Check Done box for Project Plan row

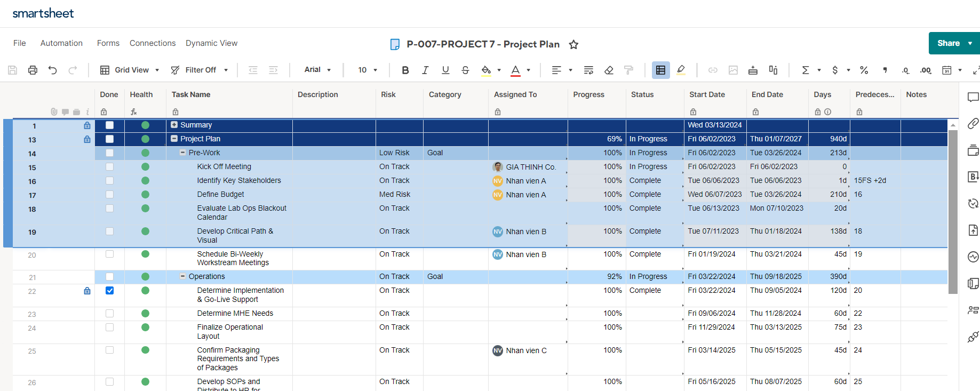point(109,139)
